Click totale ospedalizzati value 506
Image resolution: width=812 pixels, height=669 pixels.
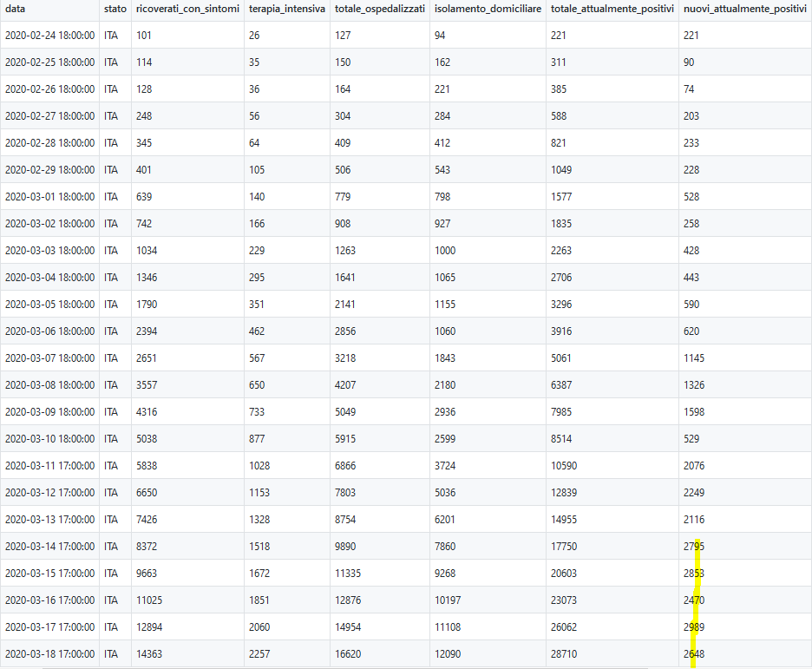click(x=343, y=170)
